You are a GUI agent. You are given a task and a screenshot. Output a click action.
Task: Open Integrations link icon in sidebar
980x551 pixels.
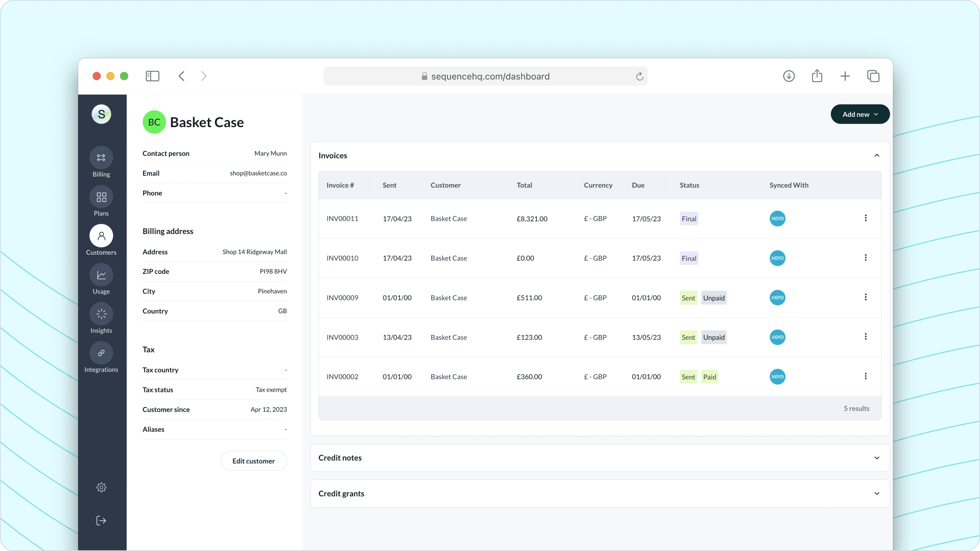(x=101, y=353)
